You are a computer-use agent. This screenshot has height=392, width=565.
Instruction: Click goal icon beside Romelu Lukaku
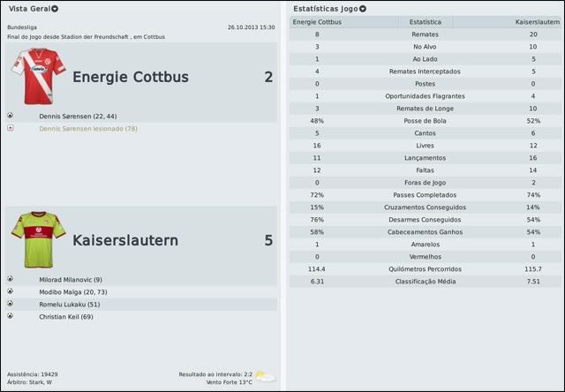point(10,303)
